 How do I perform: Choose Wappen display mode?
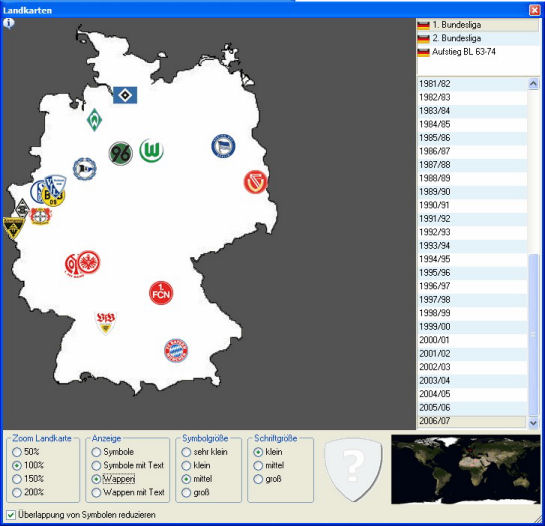pos(113,479)
